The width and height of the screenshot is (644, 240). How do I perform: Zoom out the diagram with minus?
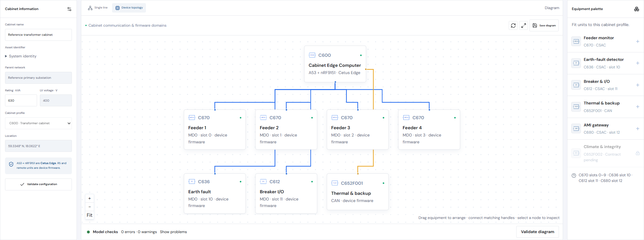click(89, 207)
